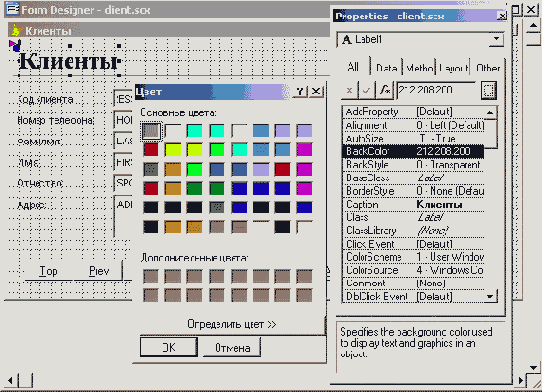Click the Prev button on the form
The width and height of the screenshot is (542, 392).
99,271
